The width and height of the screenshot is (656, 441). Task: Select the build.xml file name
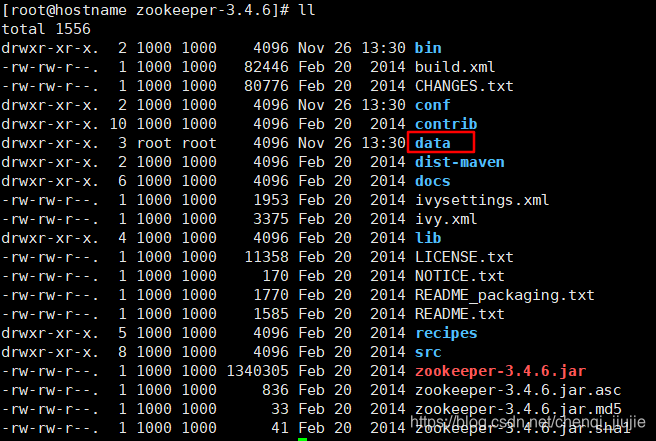point(455,67)
